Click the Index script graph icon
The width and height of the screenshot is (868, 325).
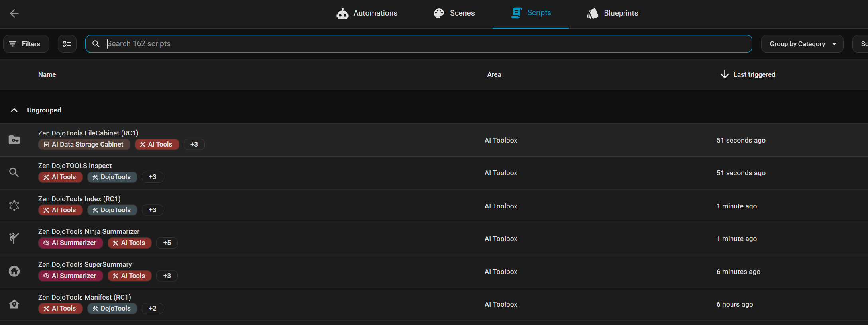(14, 206)
